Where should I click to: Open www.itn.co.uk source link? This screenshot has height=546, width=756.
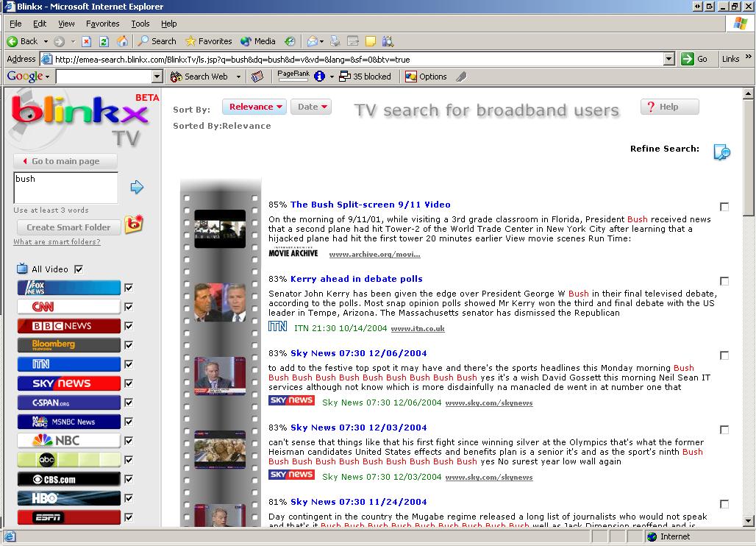pos(418,328)
